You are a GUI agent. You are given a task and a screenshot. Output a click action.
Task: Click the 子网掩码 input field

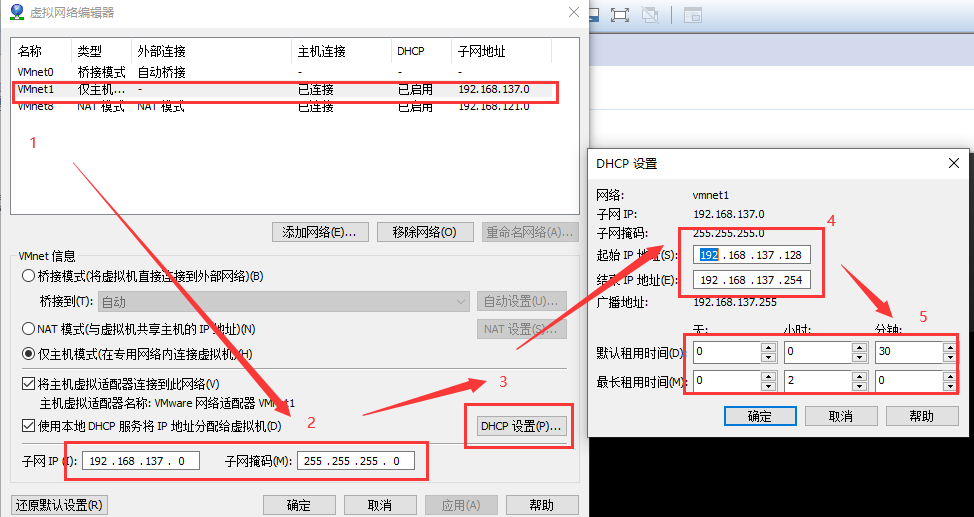[x=356, y=461]
